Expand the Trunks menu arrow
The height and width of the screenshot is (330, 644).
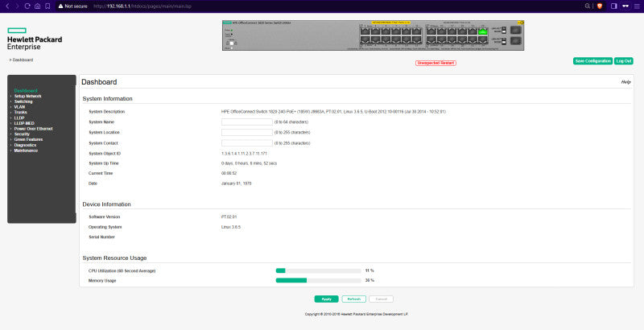coord(10,112)
